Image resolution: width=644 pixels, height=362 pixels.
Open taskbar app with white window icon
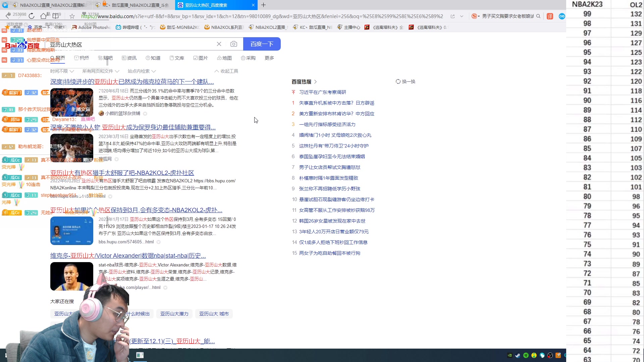[140, 355]
